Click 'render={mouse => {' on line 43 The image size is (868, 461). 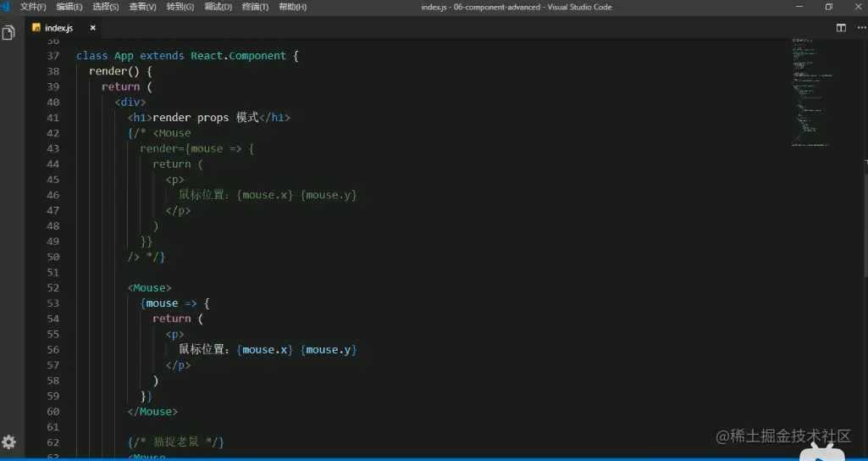click(197, 148)
